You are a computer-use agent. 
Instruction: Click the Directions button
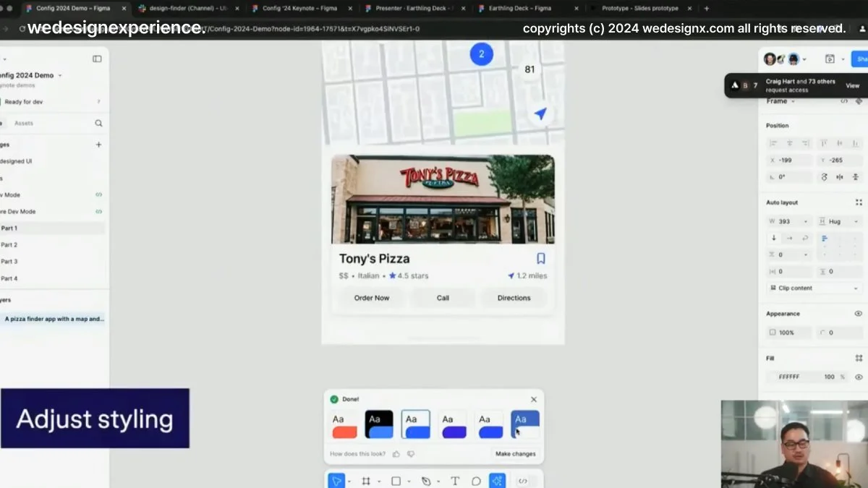514,298
